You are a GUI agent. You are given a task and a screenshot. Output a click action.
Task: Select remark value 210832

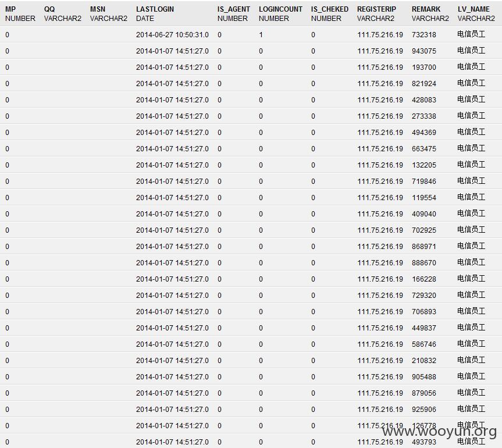click(x=424, y=361)
